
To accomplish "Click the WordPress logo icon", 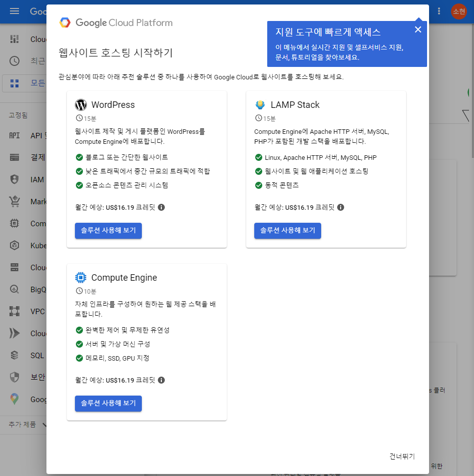I will (81, 105).
